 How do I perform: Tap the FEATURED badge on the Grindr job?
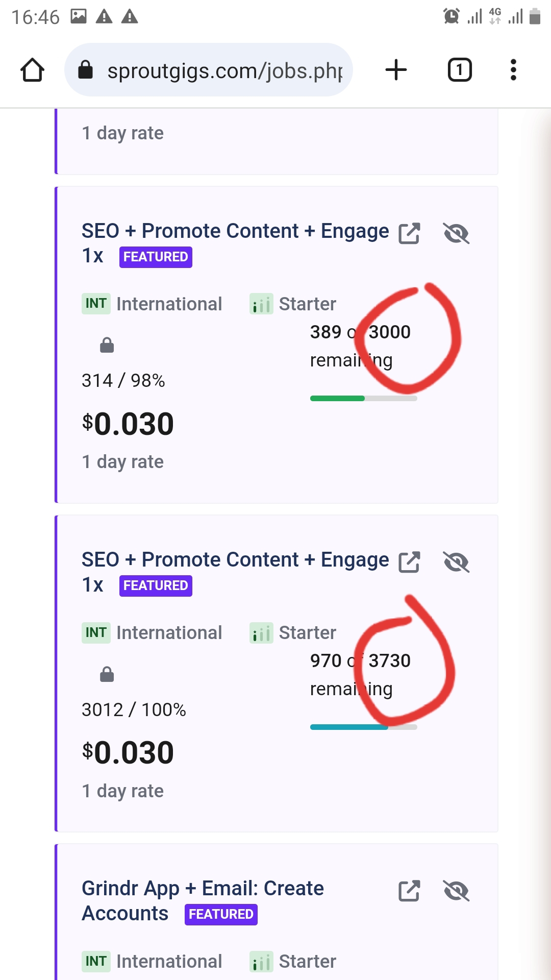221,914
